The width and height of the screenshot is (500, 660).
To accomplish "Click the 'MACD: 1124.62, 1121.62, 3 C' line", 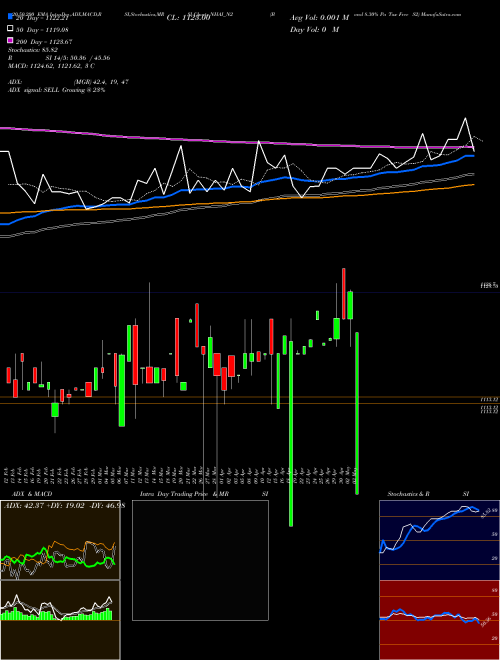I will coord(51,66).
